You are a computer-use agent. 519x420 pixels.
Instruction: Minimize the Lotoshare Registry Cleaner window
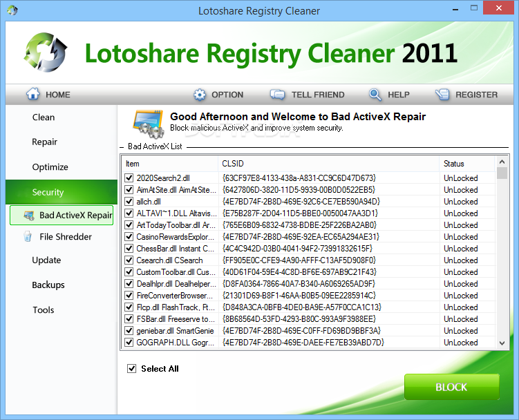click(455, 9)
